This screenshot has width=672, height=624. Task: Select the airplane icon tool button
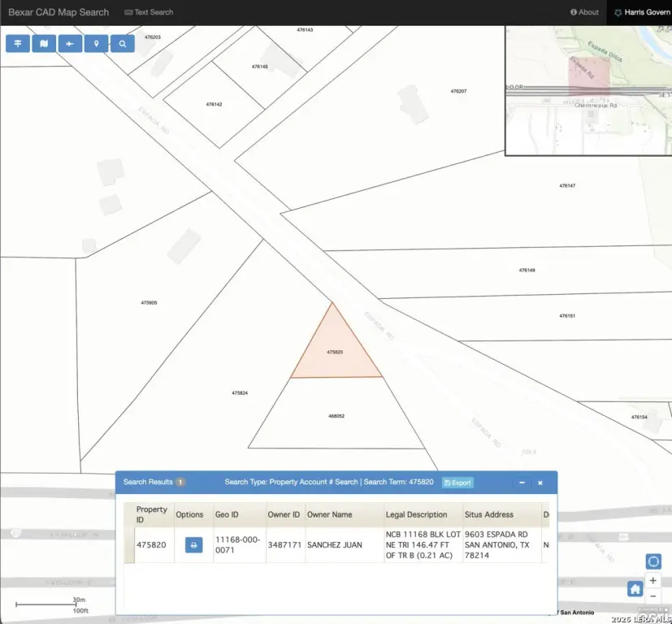pyautogui.click(x=70, y=44)
